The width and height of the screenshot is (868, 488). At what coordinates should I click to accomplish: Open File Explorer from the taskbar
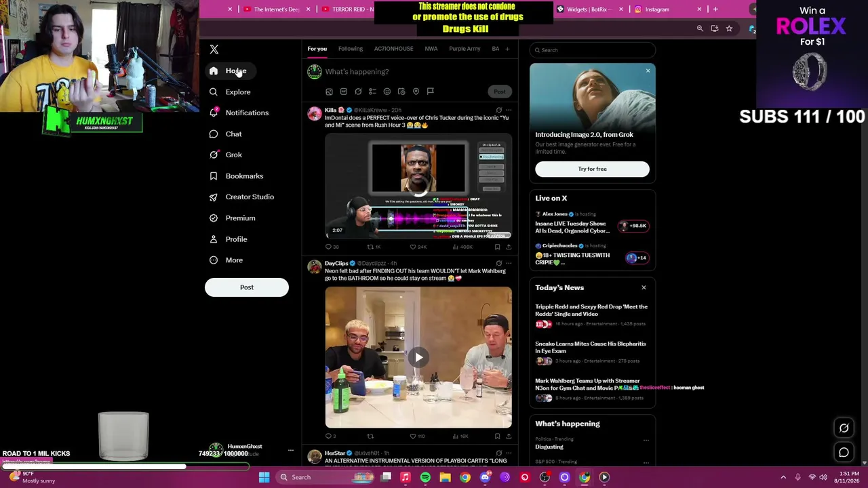[445, 477]
